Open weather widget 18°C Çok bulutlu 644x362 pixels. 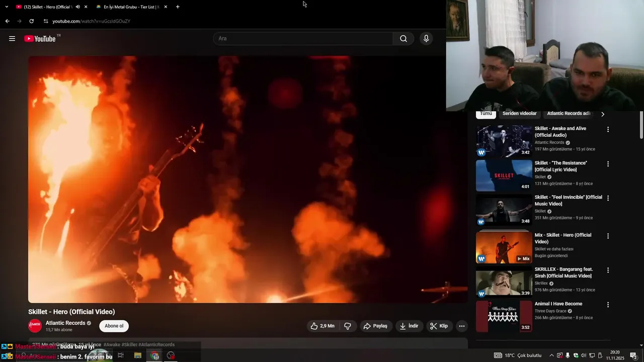click(x=518, y=355)
